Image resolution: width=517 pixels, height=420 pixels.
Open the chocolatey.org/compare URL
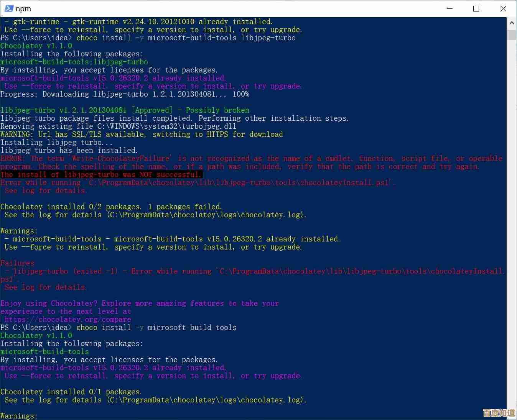click(68, 319)
